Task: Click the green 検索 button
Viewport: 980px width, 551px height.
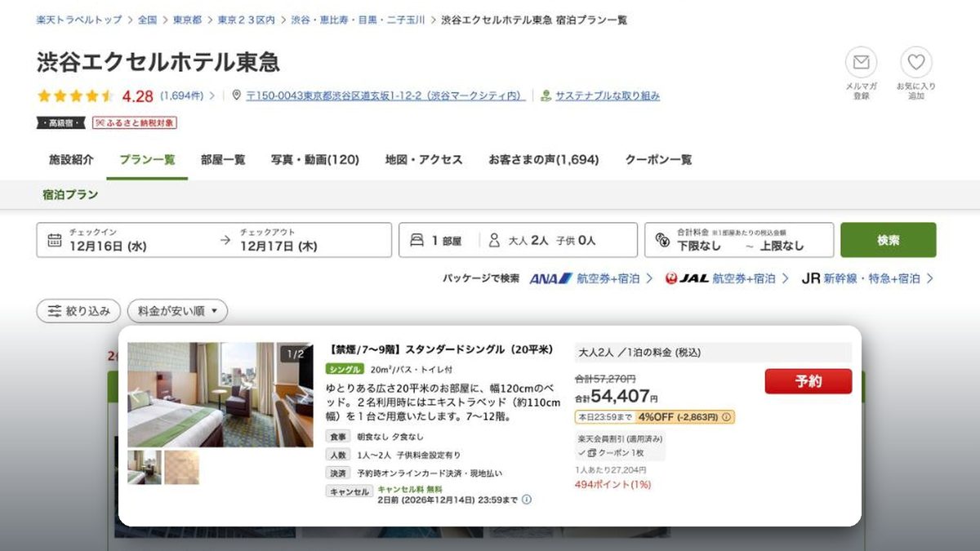Action: 889,240
